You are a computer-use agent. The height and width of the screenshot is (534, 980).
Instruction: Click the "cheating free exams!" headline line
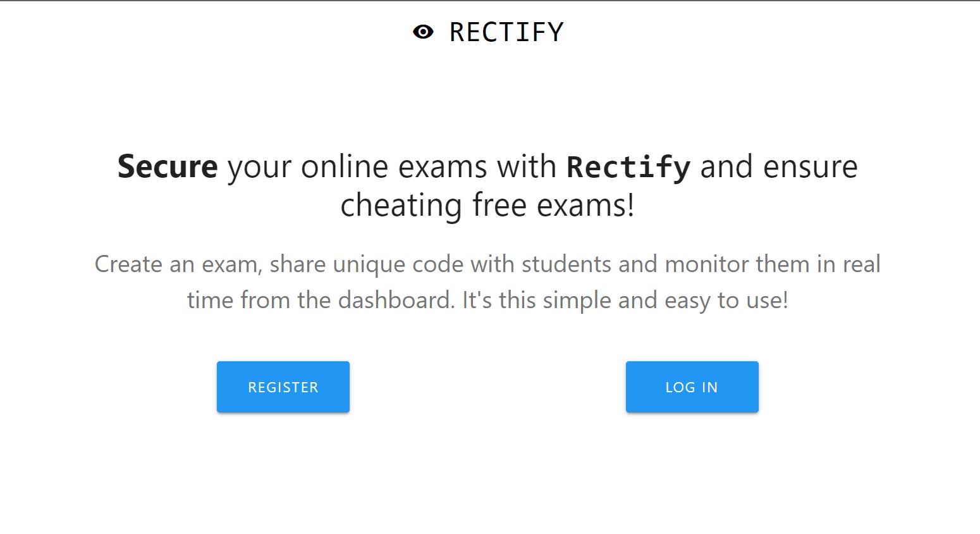pyautogui.click(x=487, y=206)
